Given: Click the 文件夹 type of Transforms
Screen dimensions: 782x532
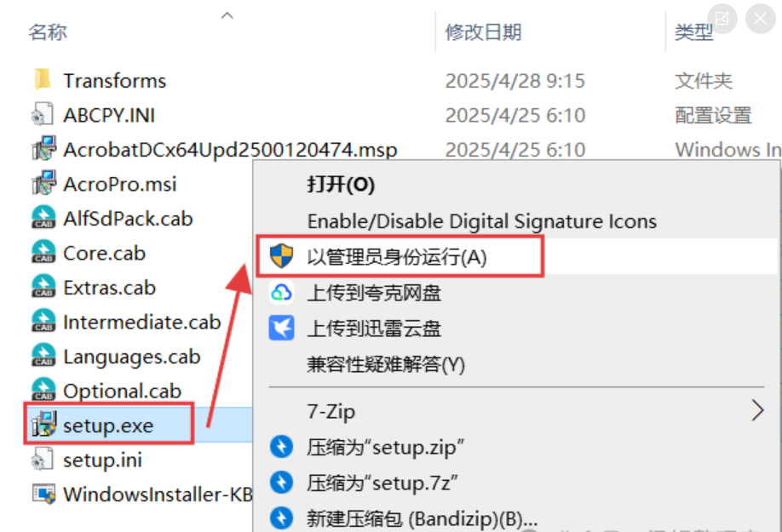Looking at the screenshot, I should (704, 81).
